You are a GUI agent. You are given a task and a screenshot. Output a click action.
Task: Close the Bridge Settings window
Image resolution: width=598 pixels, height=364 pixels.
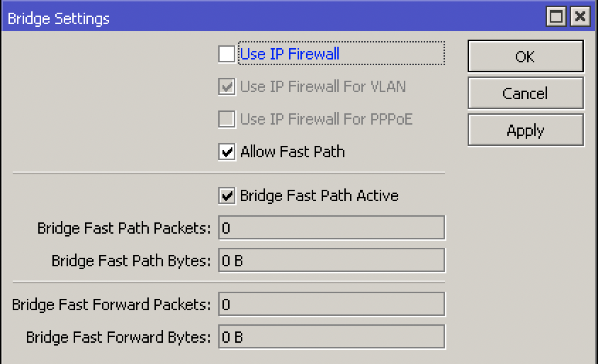[580, 17]
